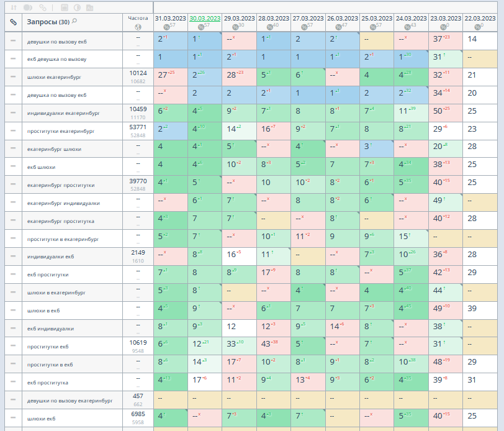Open search with magnifier next to Запросы
The height and width of the screenshot is (431, 504).
pos(75,21)
